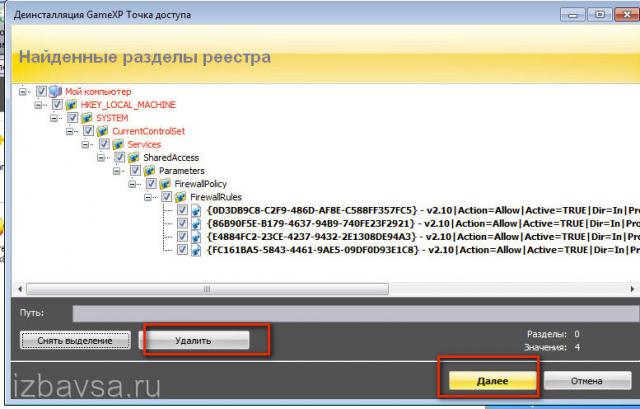640x409 pixels.
Task: Toggle the Services checkbox
Action: tap(104, 144)
